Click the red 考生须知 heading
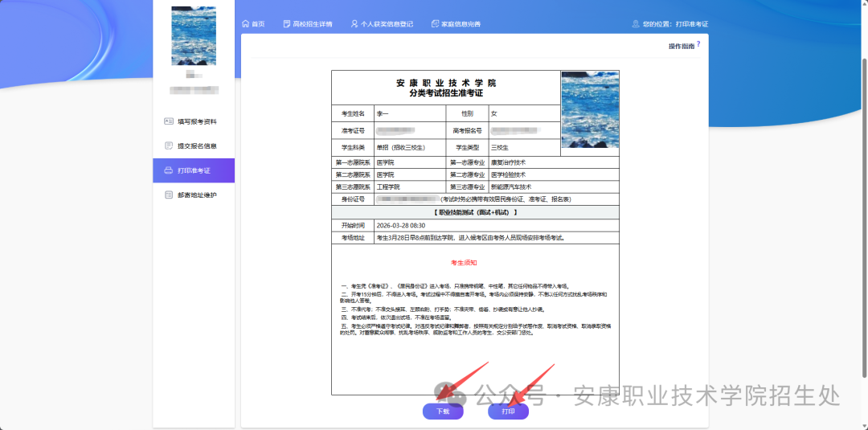 point(464,263)
